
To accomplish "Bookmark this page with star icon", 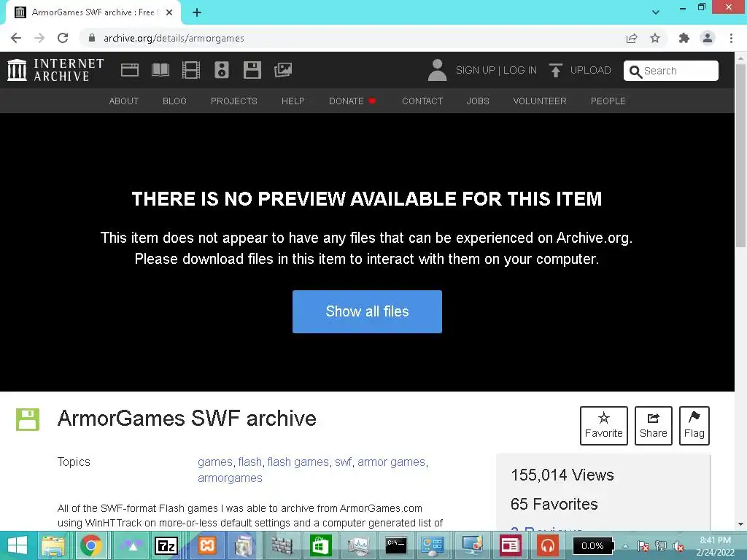I will pos(655,38).
